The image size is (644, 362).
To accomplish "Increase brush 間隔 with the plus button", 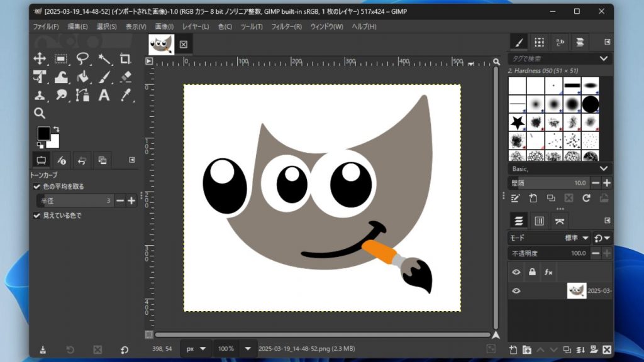I will [x=607, y=183].
